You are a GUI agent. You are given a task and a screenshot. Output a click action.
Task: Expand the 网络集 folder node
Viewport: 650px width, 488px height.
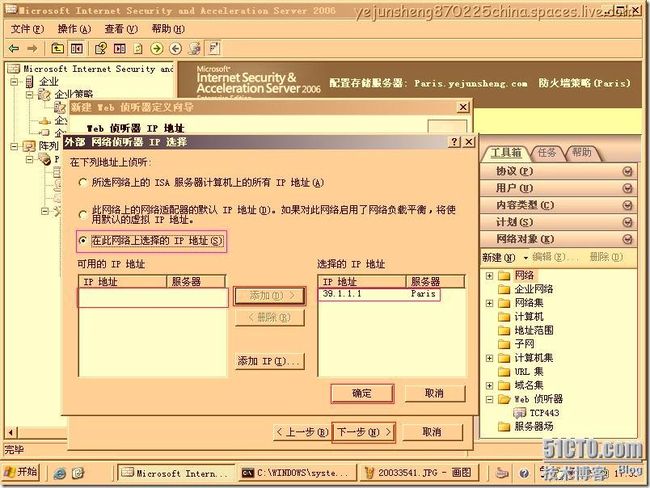coord(489,303)
